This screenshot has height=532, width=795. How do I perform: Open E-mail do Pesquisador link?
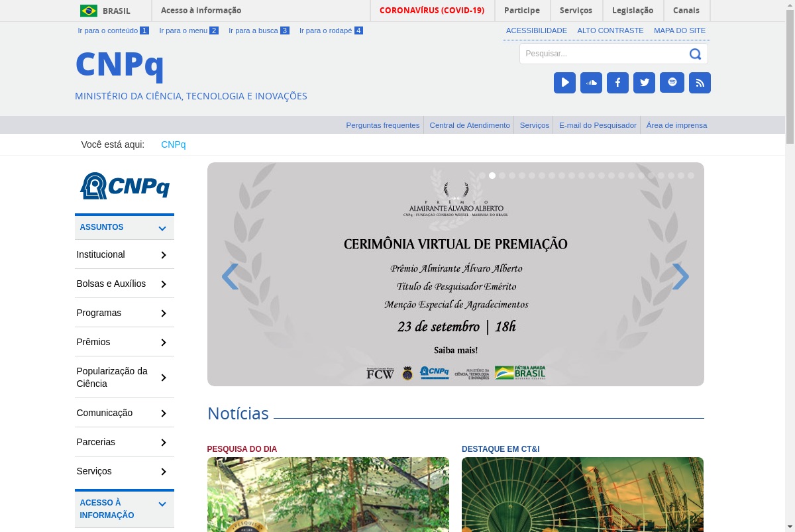(x=598, y=125)
